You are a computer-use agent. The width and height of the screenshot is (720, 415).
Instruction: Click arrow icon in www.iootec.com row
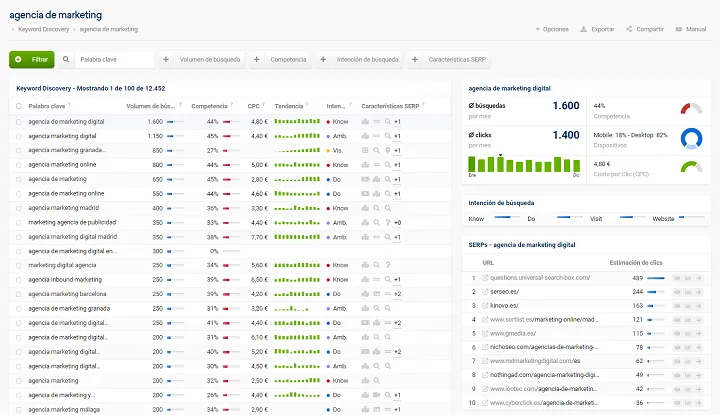click(698, 389)
